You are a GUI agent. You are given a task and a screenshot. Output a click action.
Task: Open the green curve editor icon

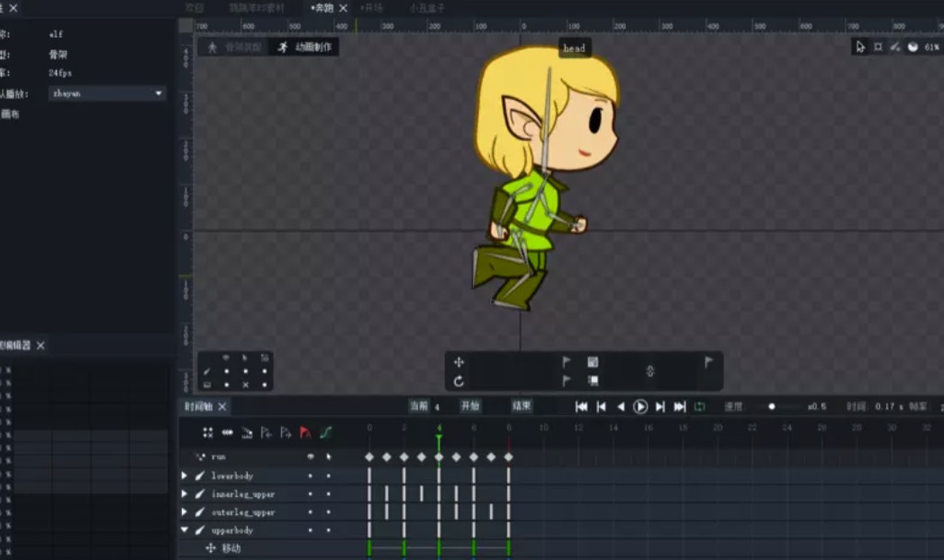click(326, 432)
